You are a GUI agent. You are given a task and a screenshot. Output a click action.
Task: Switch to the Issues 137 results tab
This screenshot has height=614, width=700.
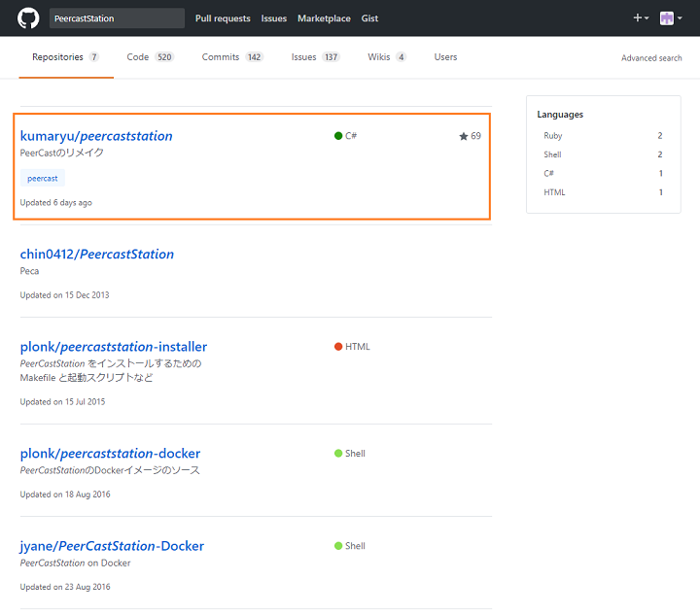point(315,57)
